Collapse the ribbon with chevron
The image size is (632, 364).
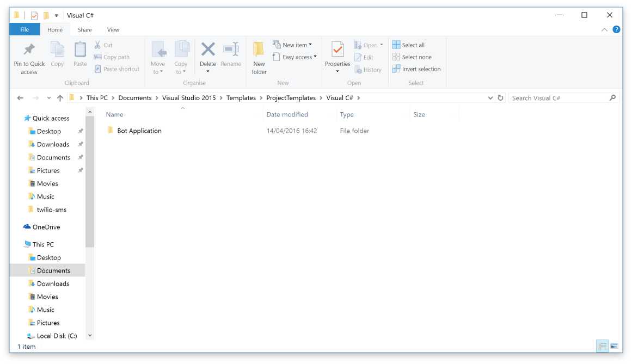pyautogui.click(x=604, y=30)
